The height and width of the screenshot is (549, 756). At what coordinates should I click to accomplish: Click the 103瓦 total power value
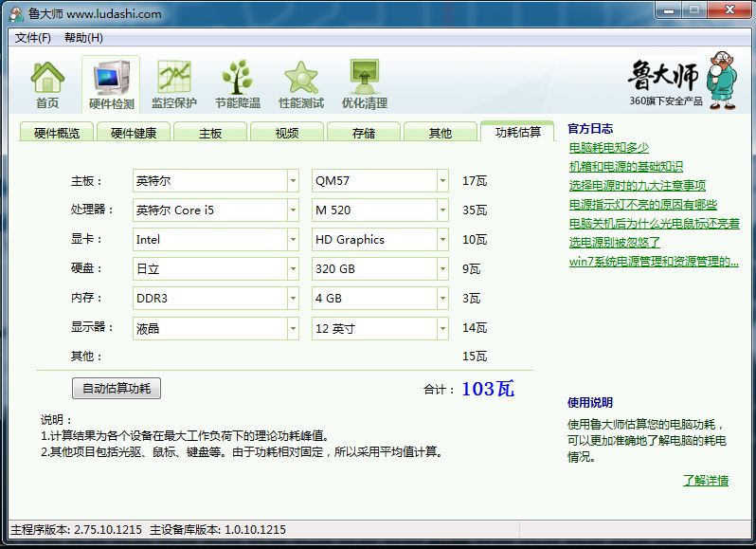488,389
